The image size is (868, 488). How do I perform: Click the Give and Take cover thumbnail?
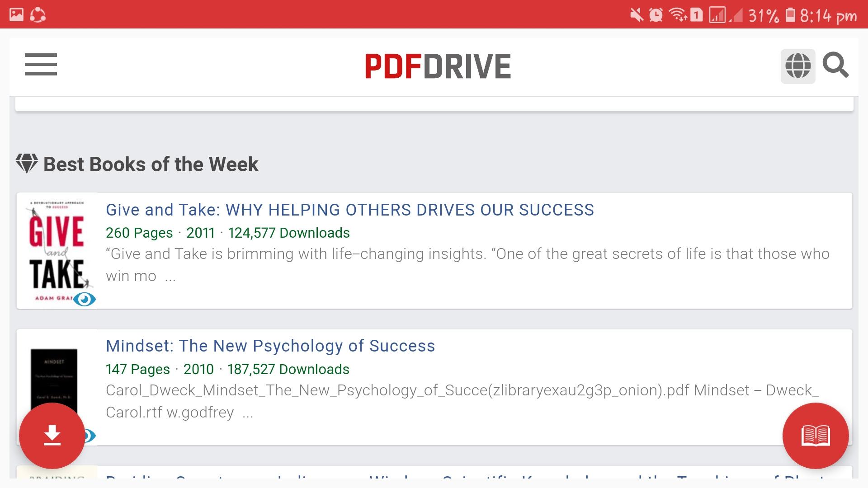57,251
